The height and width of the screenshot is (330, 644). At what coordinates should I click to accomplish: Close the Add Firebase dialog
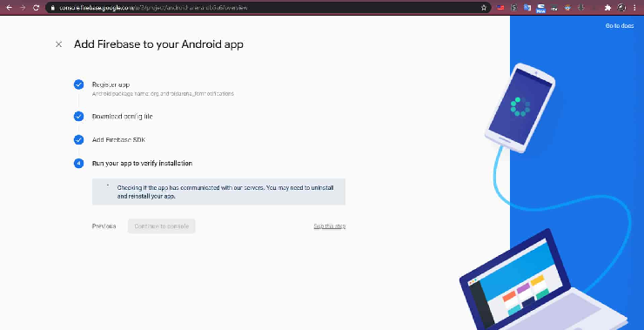(58, 44)
